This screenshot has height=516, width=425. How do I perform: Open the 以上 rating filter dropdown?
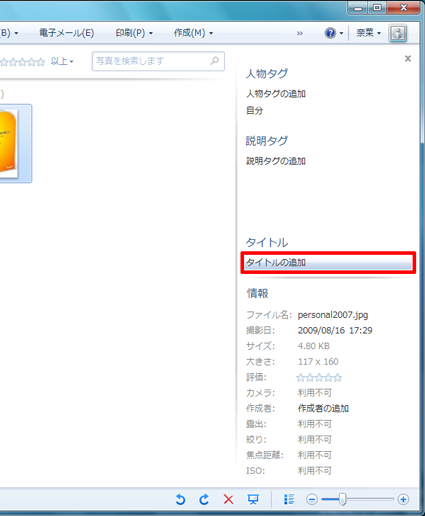tap(62, 61)
